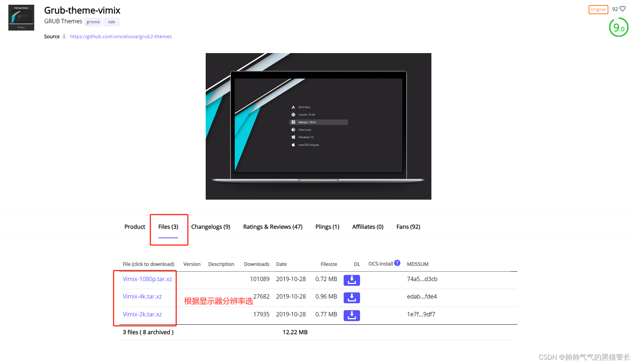Click the kde tag
The height and width of the screenshot is (364, 636).
click(x=111, y=22)
